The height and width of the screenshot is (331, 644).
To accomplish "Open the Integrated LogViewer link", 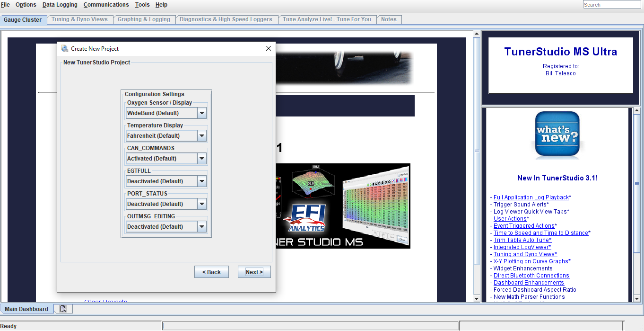I will (x=522, y=247).
